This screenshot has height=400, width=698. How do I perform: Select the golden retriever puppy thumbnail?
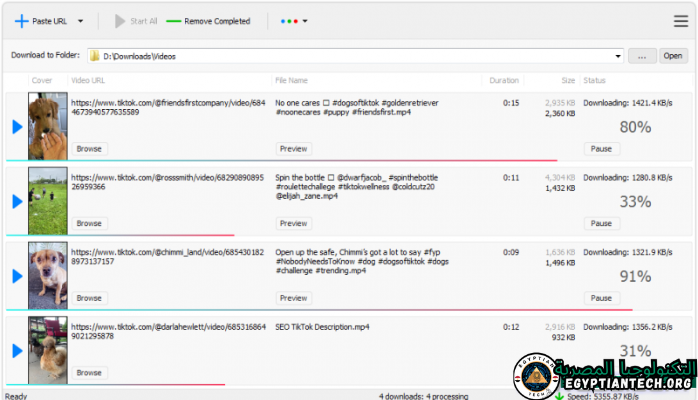click(47, 125)
